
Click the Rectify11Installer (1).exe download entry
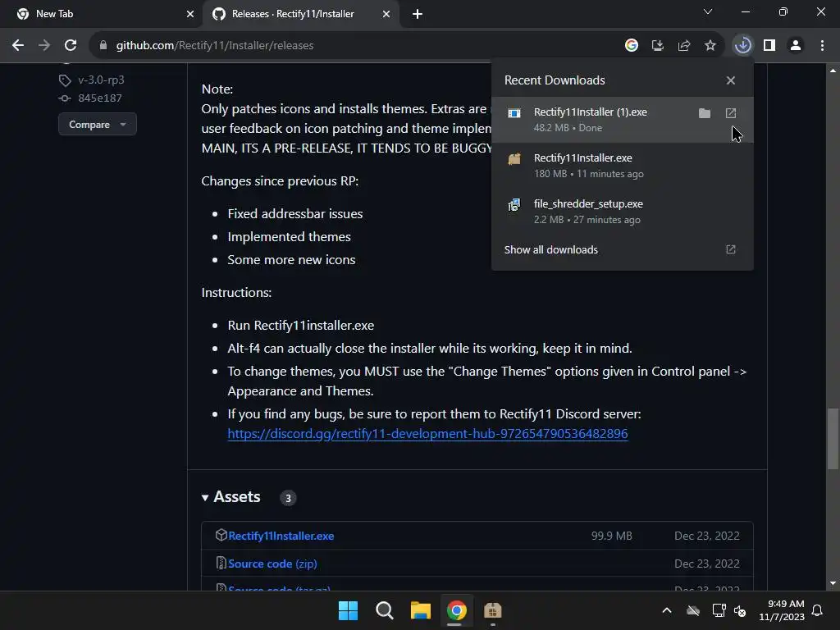coord(623,120)
